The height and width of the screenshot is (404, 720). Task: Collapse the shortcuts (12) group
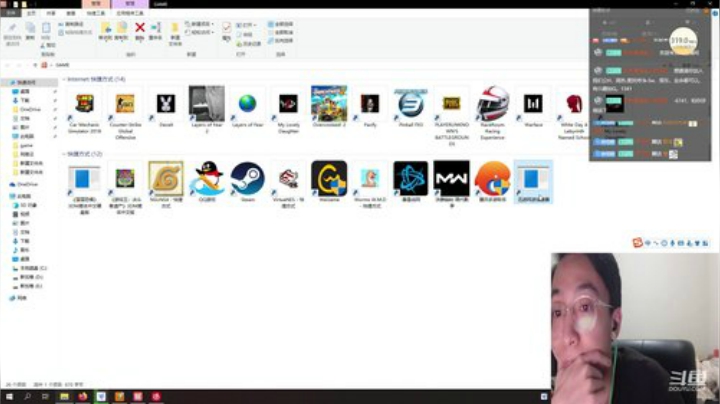pyautogui.click(x=64, y=154)
